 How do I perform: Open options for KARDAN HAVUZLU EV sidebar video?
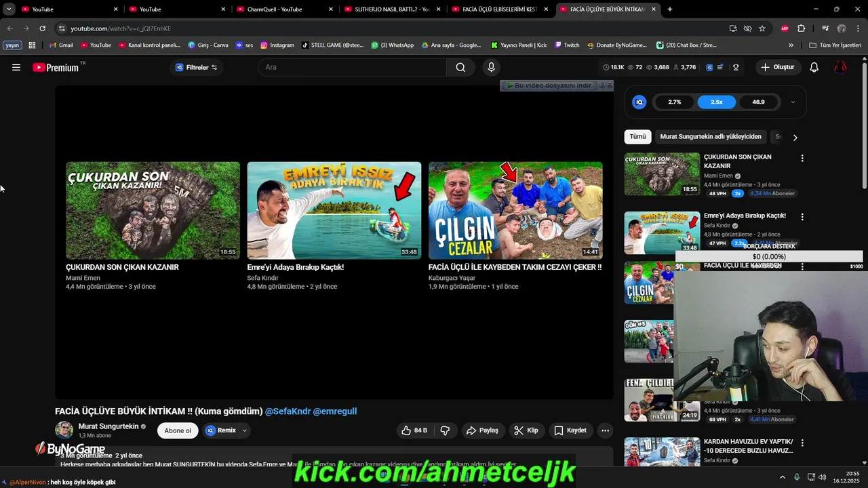pos(802,443)
